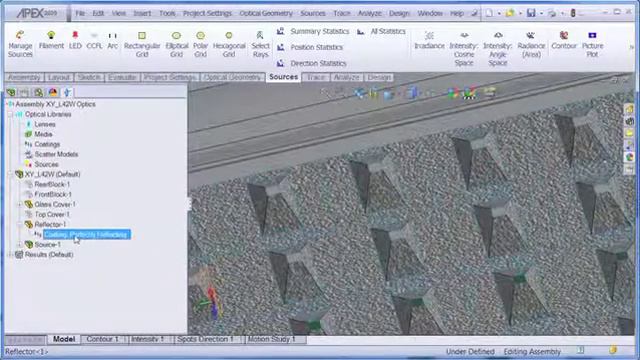Insert an LED source
Image resolution: width=640 pixels, height=360 pixels.
tap(75, 40)
